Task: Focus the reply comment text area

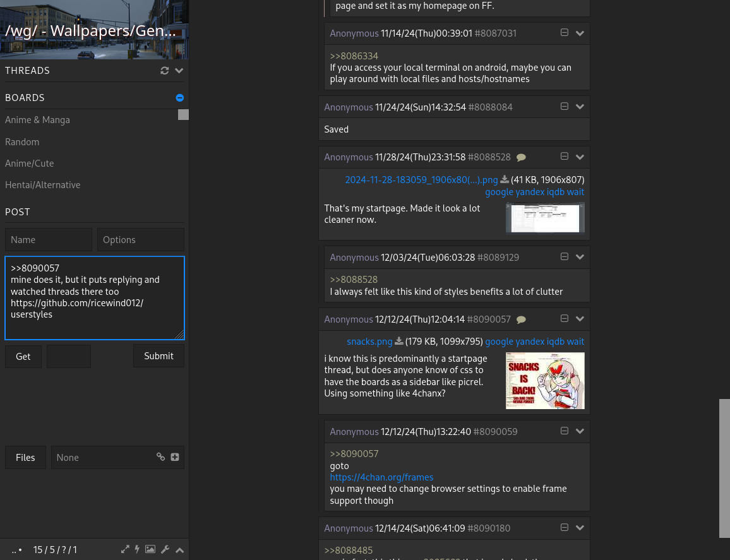Action: [95, 298]
